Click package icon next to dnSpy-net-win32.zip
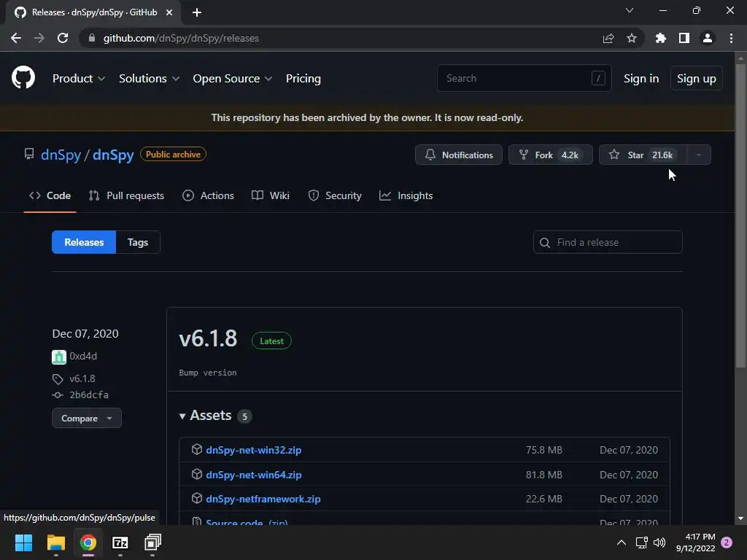 click(x=197, y=449)
